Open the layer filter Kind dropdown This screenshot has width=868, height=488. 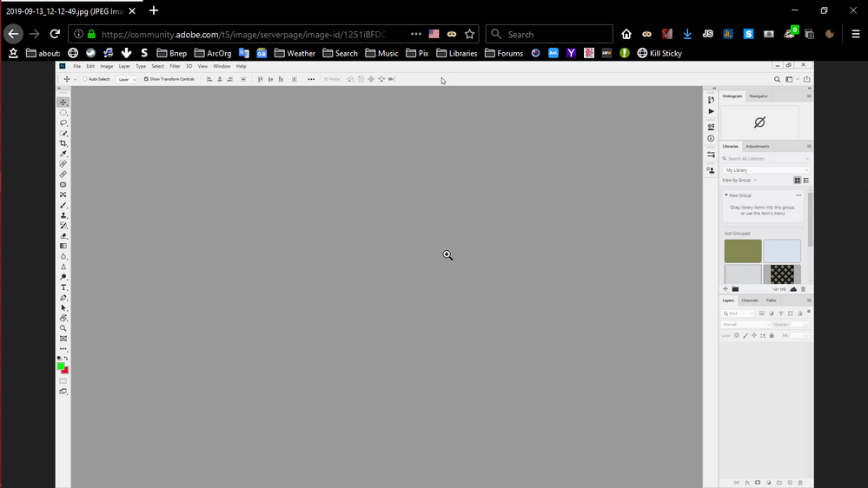click(739, 313)
